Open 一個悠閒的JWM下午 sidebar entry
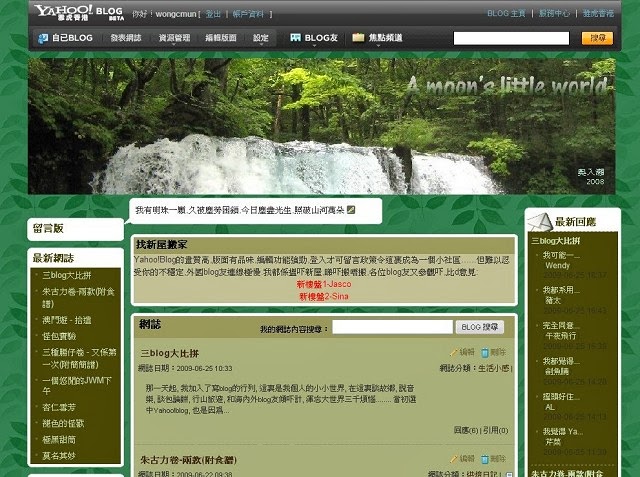Image resolution: width=640 pixels, height=477 pixels. (x=77, y=386)
